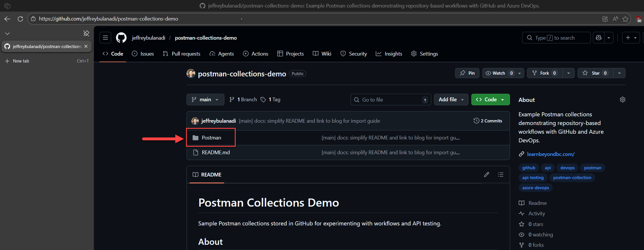Unpin the vertical tabs pane
The width and height of the screenshot is (644, 250).
86,33
